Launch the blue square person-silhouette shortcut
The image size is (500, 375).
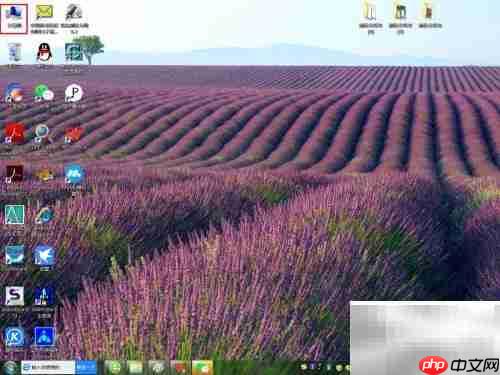tap(44, 337)
